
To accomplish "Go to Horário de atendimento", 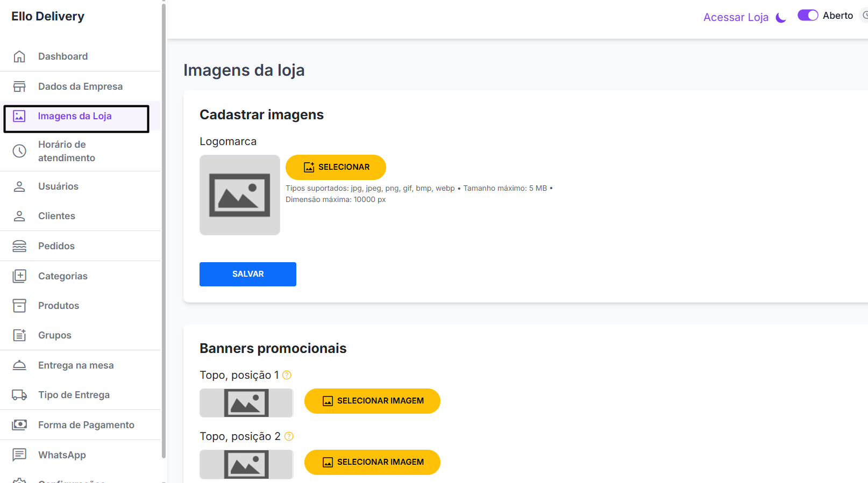I will click(80, 151).
